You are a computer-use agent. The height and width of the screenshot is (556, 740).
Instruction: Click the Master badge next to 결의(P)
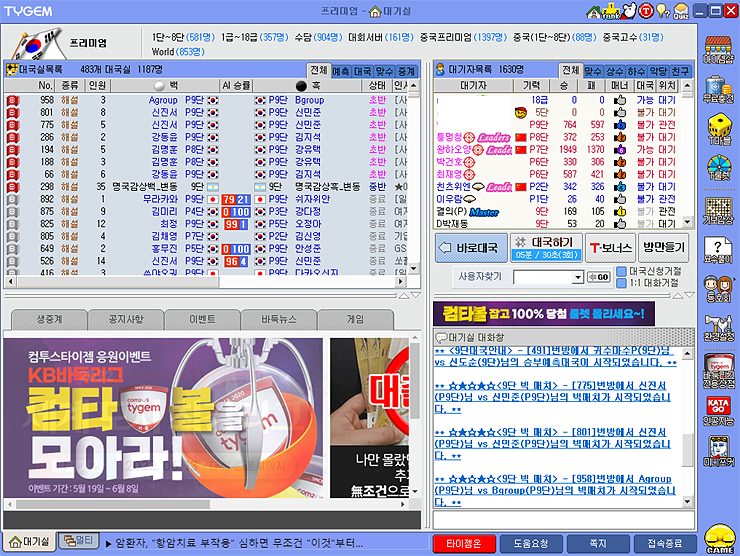[x=484, y=212]
